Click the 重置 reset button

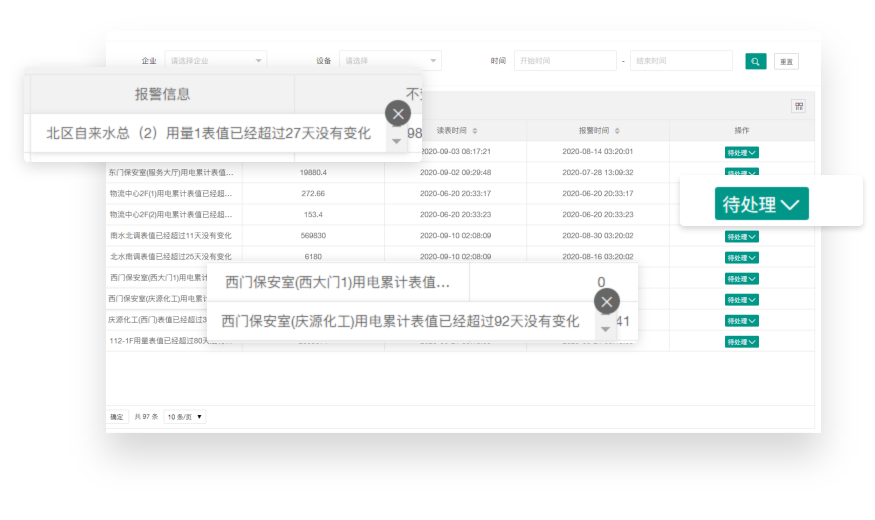[x=786, y=62]
